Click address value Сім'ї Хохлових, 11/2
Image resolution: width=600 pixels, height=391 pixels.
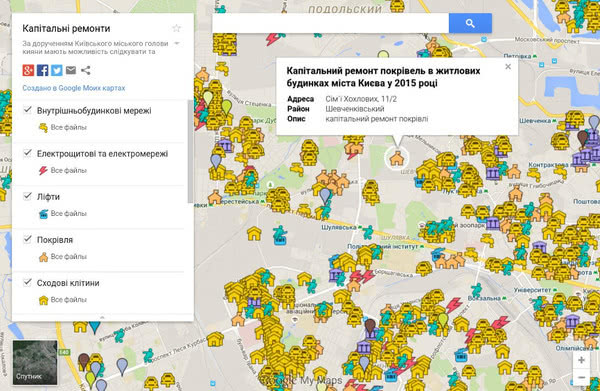click(361, 99)
